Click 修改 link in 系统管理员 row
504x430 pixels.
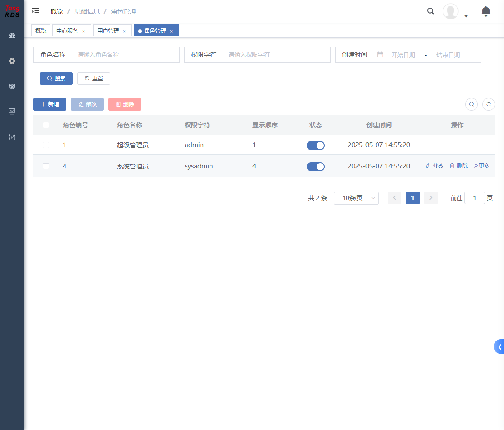tap(435, 165)
